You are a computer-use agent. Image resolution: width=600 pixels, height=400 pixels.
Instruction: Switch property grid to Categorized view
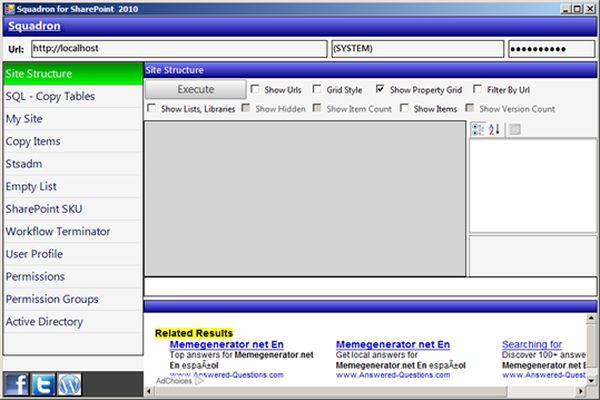tap(478, 129)
